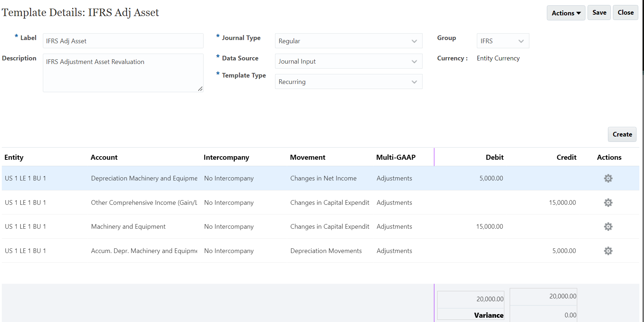Click the Save button
This screenshot has height=322, width=644.
(599, 12)
